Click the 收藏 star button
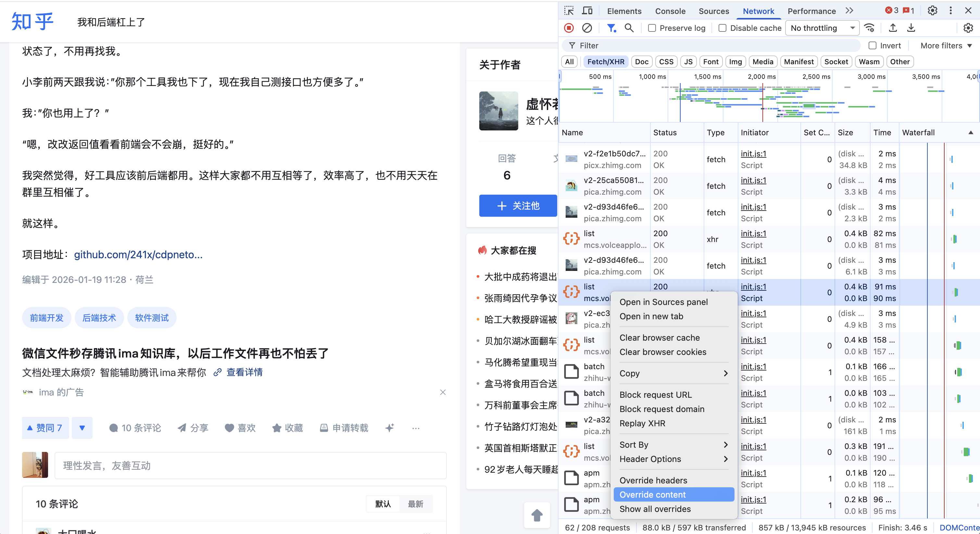Viewport: 980px width, 534px height. click(x=288, y=428)
